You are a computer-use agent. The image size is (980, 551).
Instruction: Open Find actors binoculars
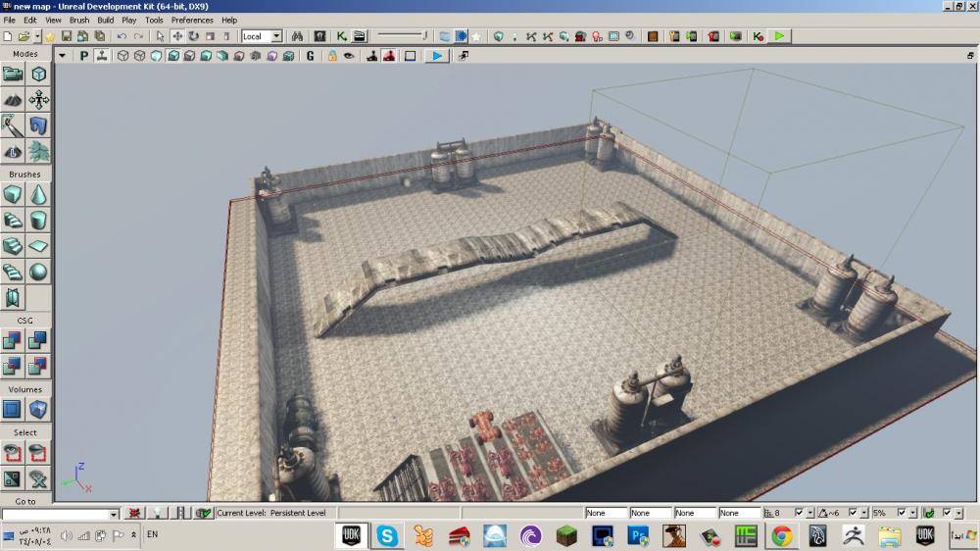pyautogui.click(x=298, y=36)
